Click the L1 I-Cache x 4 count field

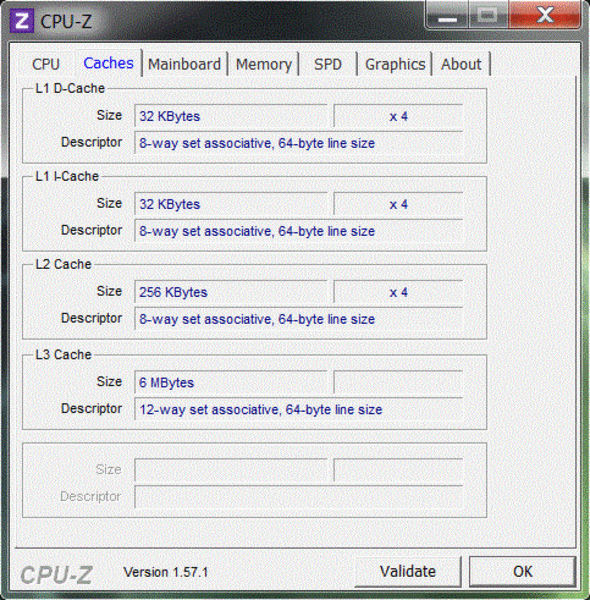(x=398, y=204)
